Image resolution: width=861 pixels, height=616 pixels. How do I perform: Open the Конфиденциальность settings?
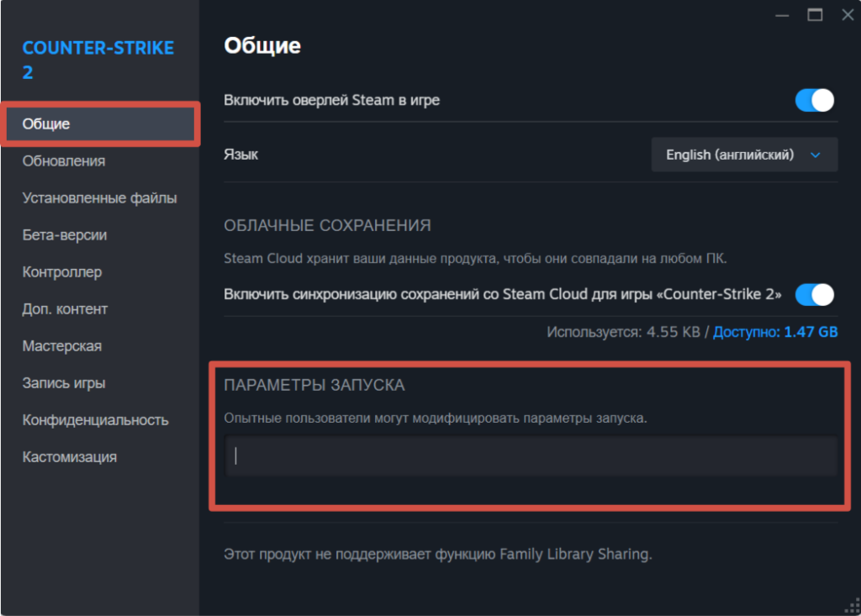tap(95, 420)
